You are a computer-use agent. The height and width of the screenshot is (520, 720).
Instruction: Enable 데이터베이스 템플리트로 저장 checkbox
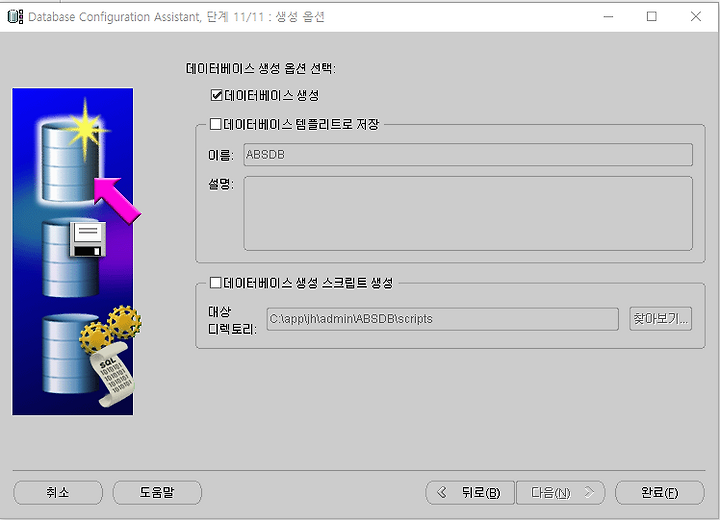(215, 124)
